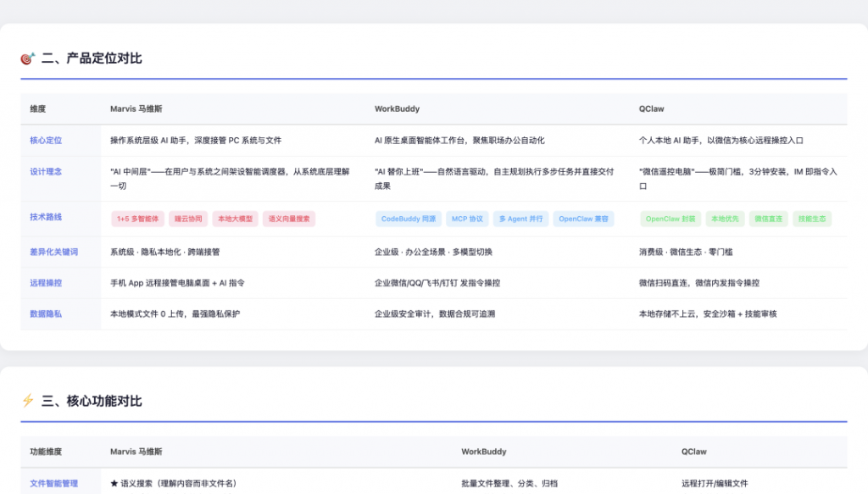Click the 核心定位 row label
Viewport: 868px width, 494px height.
pyautogui.click(x=46, y=141)
